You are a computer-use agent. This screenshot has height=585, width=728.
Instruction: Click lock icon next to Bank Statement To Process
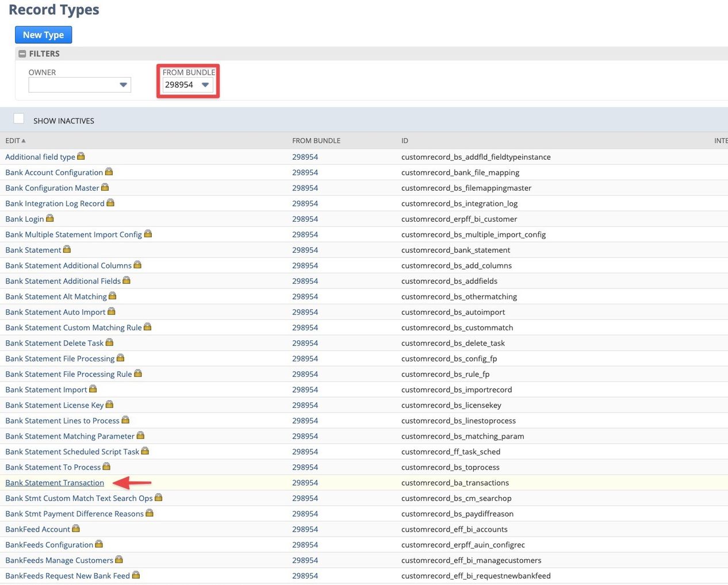pos(106,467)
